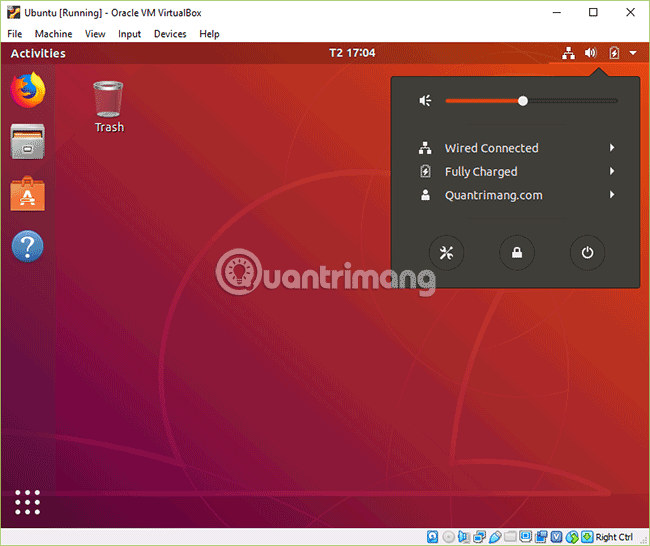Click the speaker icon beside volume slider
Image resolution: width=650 pixels, height=546 pixels.
[x=425, y=101]
